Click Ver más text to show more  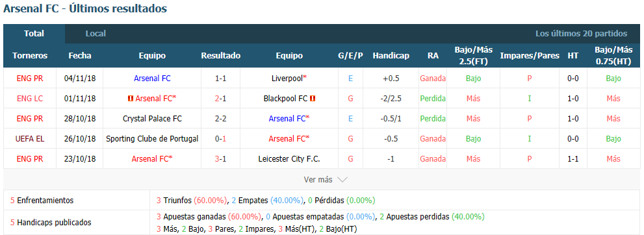point(318,180)
